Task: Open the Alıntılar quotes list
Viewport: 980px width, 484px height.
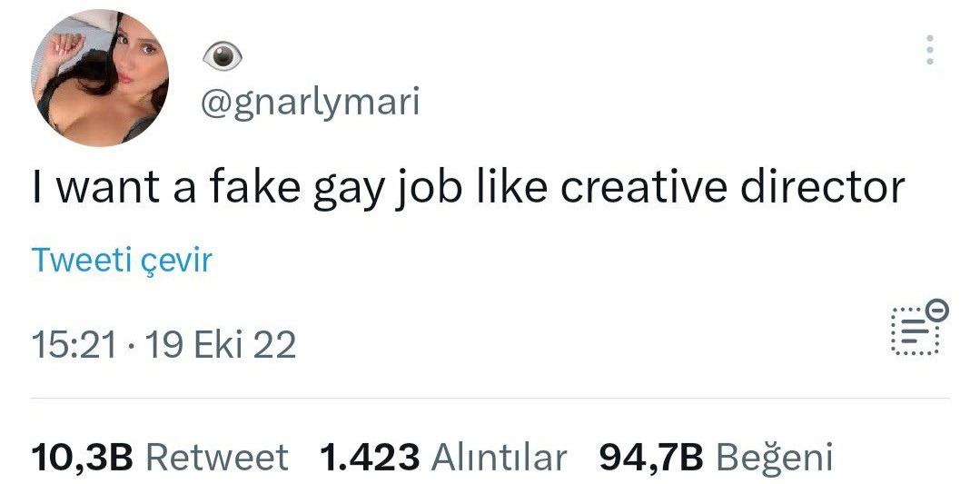Action: [x=499, y=457]
